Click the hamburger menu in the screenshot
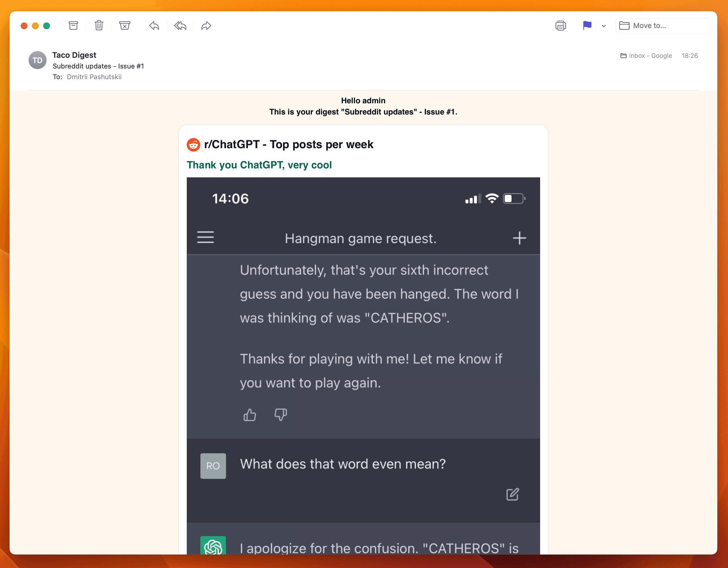 coord(205,237)
